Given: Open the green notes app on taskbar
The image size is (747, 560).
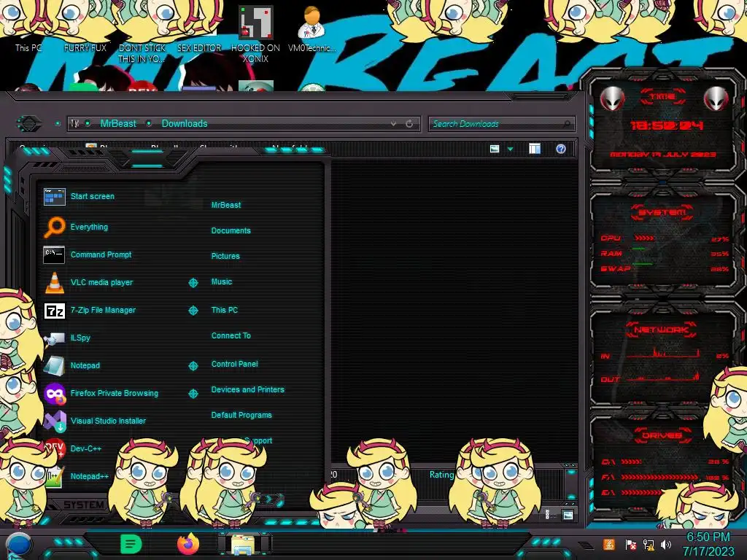Looking at the screenshot, I should click(x=131, y=544).
